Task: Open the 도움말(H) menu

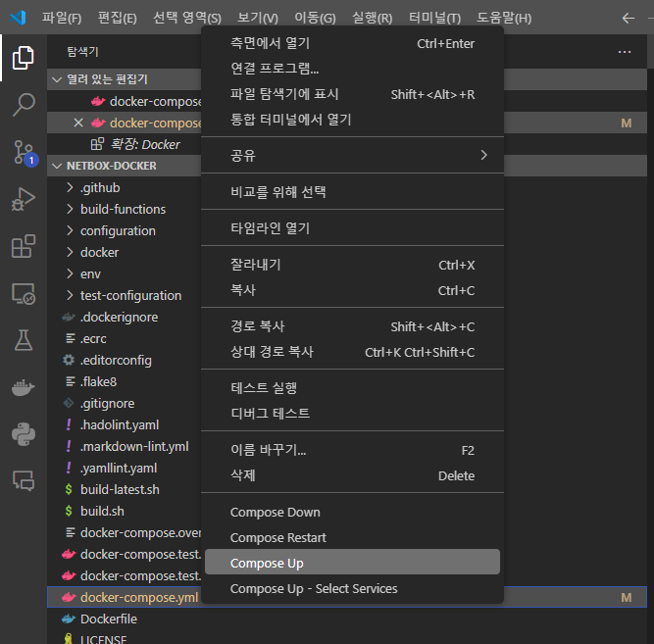Action: (x=504, y=18)
